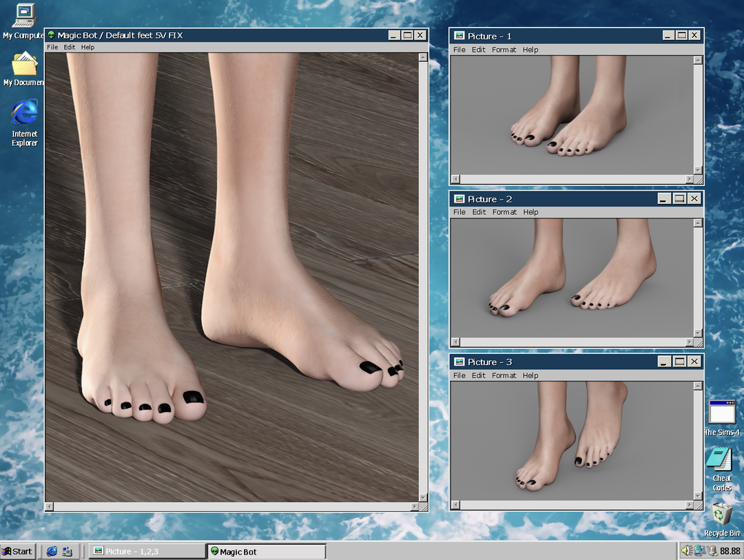Image resolution: width=744 pixels, height=560 pixels.
Task: Open the Recycle Bin
Action: point(721,515)
